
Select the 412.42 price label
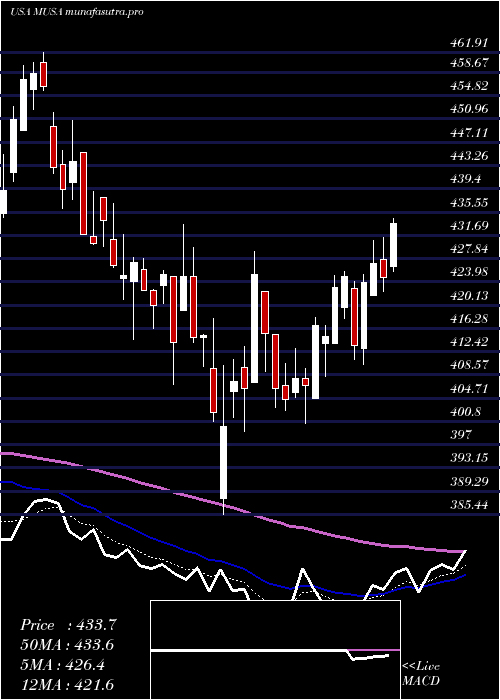[469, 342]
